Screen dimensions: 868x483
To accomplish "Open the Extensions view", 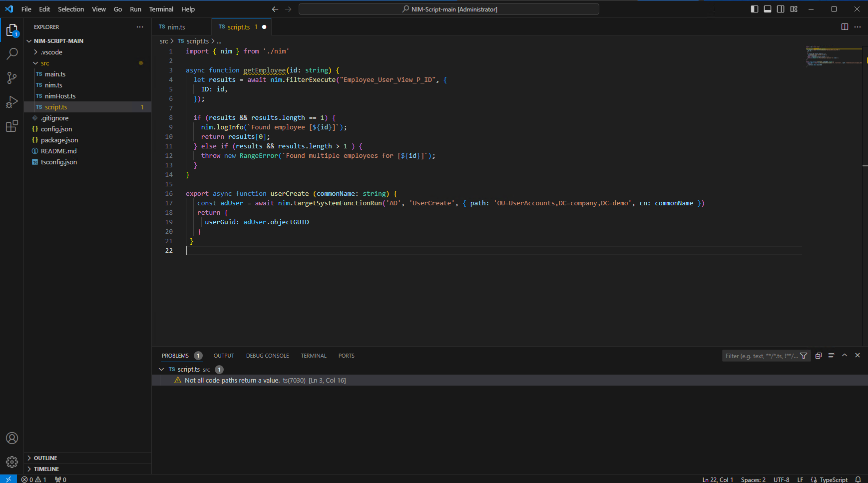I will click(x=12, y=126).
